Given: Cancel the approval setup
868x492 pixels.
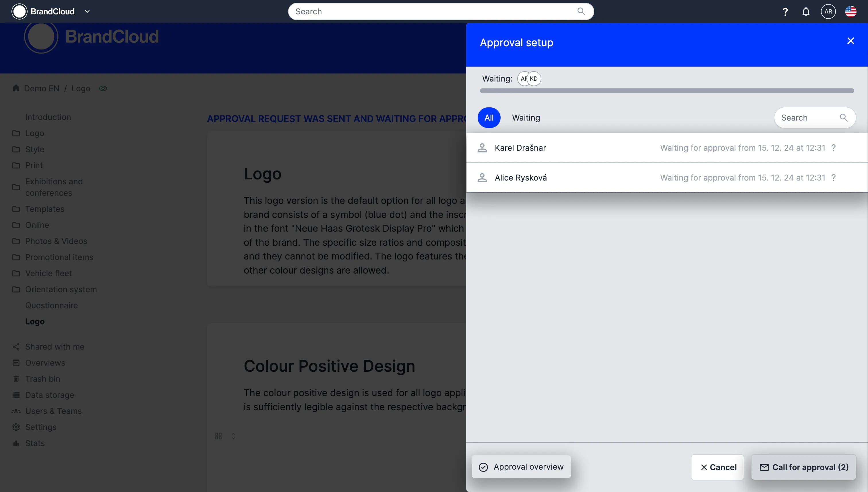Looking at the screenshot, I should (x=717, y=467).
